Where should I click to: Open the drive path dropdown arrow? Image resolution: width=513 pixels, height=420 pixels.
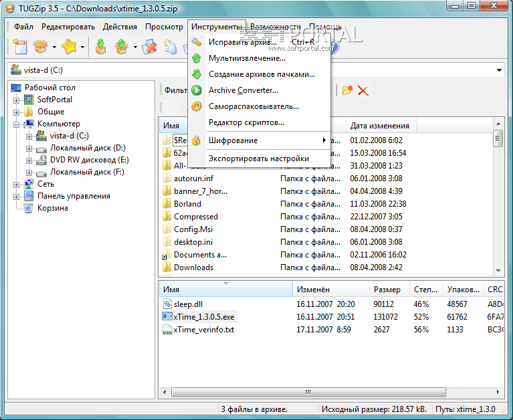tap(499, 70)
